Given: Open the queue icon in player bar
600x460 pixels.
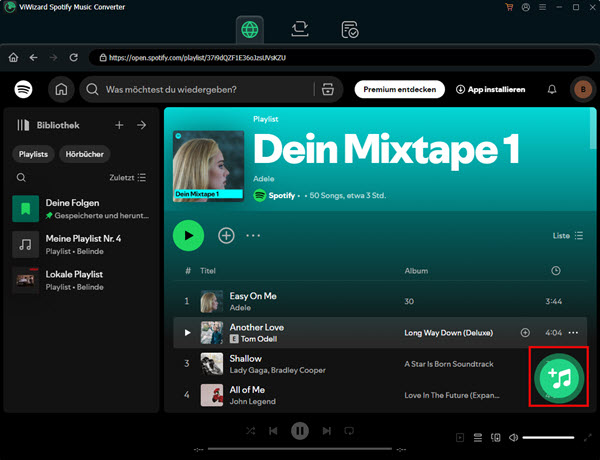Looking at the screenshot, I should pos(478,437).
